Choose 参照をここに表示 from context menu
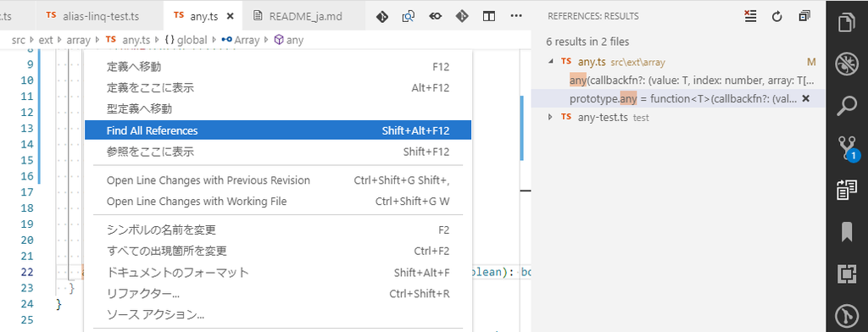868x332 pixels. [x=278, y=152]
